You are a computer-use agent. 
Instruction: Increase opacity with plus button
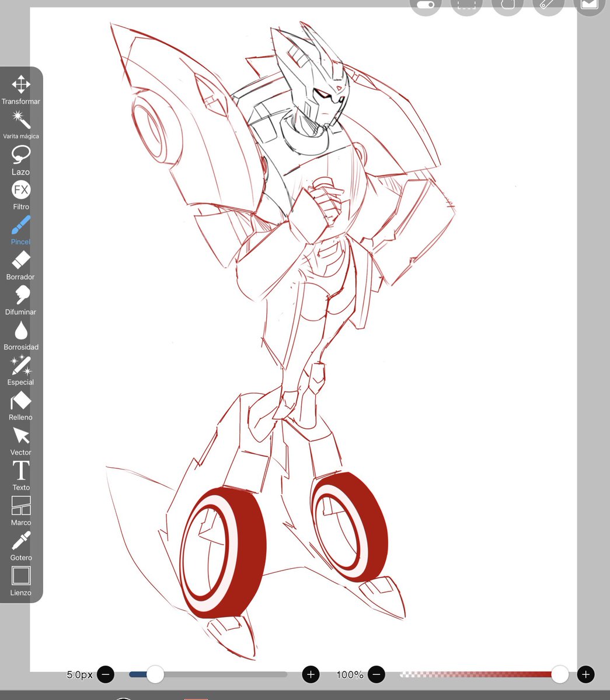point(585,675)
